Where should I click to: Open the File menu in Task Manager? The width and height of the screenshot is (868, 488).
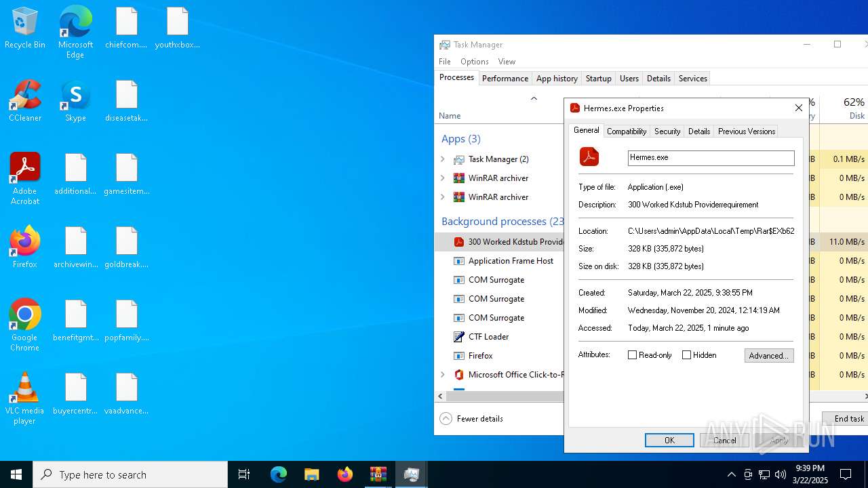pos(445,62)
